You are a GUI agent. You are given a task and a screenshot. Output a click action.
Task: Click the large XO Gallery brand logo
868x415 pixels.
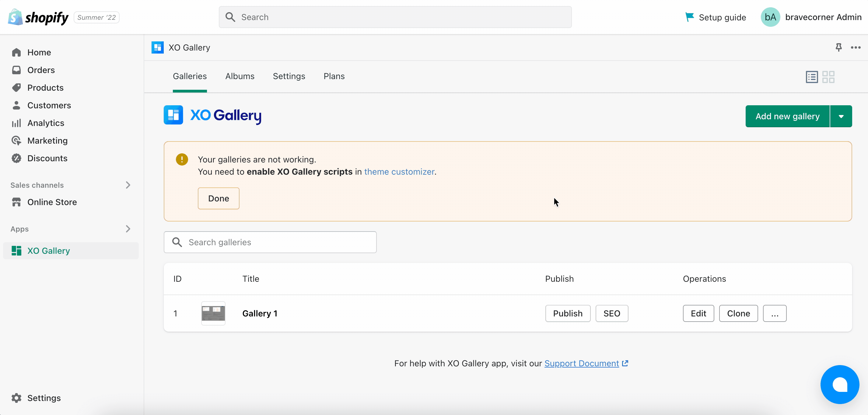click(213, 115)
